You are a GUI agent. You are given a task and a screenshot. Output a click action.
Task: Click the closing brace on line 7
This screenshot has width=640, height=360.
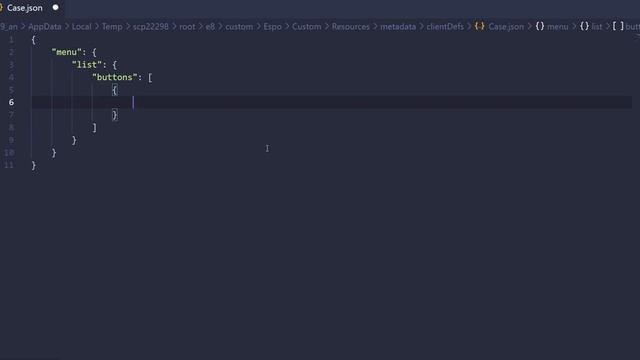point(115,115)
